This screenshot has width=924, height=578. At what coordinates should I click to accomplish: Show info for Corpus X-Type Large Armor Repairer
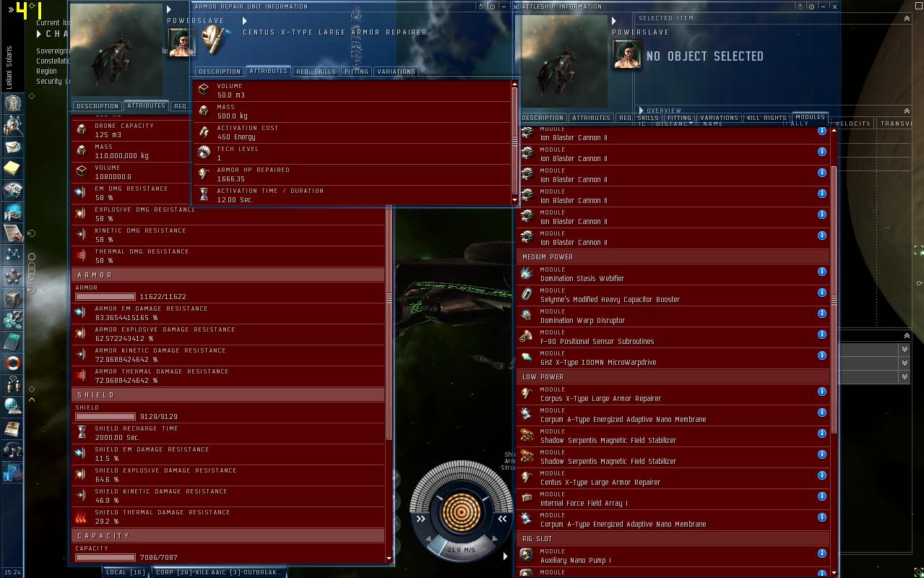coord(821,392)
